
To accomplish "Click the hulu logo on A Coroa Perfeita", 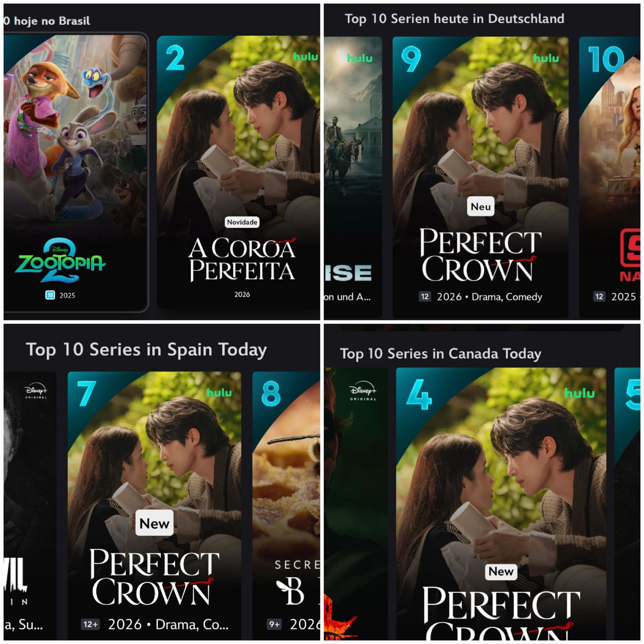I will pos(305,57).
